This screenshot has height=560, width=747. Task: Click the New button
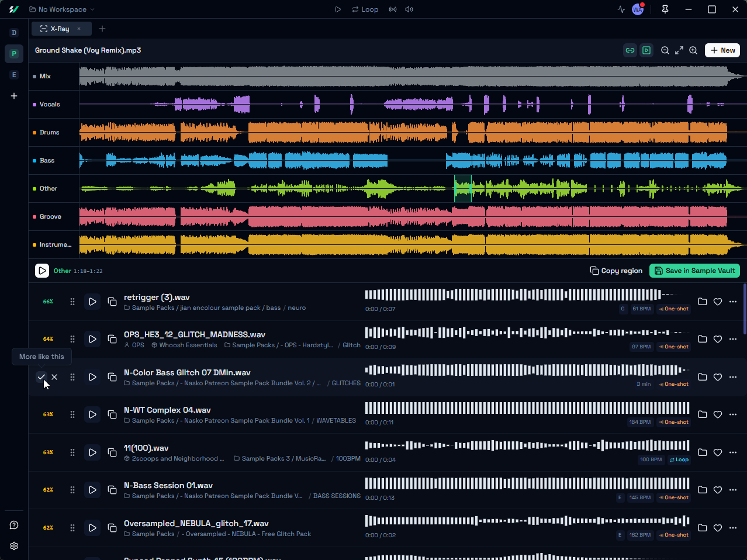coord(722,50)
